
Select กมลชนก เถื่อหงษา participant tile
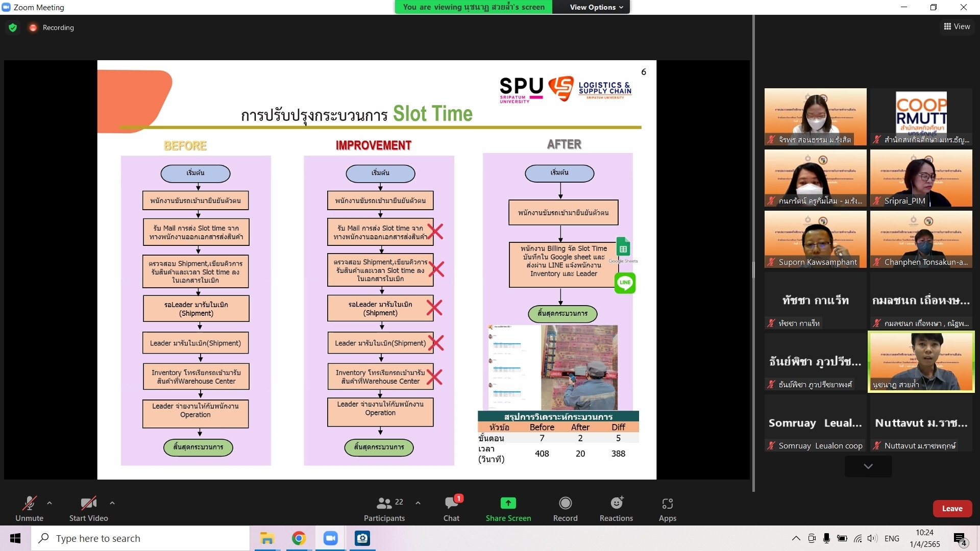(x=921, y=300)
